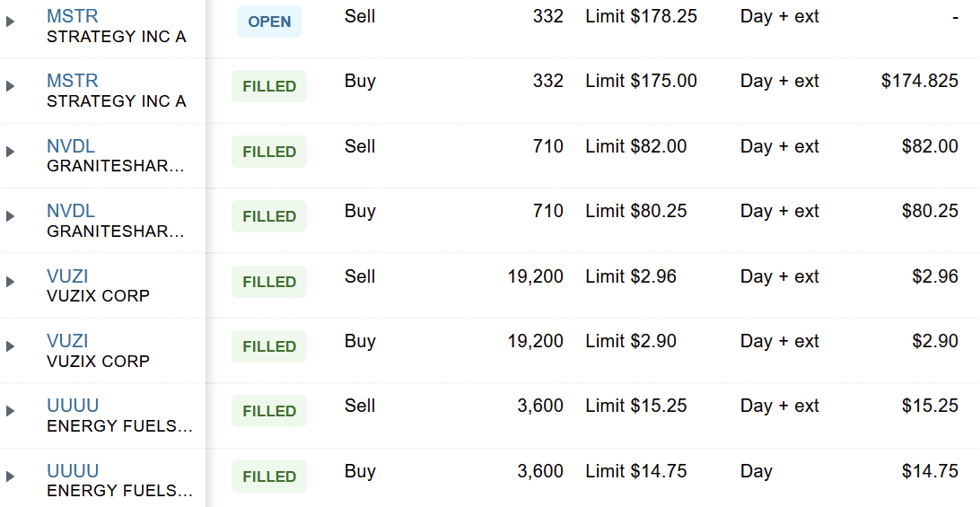Expand the VUZI buy order row
Image resolution: width=980 pixels, height=507 pixels.
[10, 346]
